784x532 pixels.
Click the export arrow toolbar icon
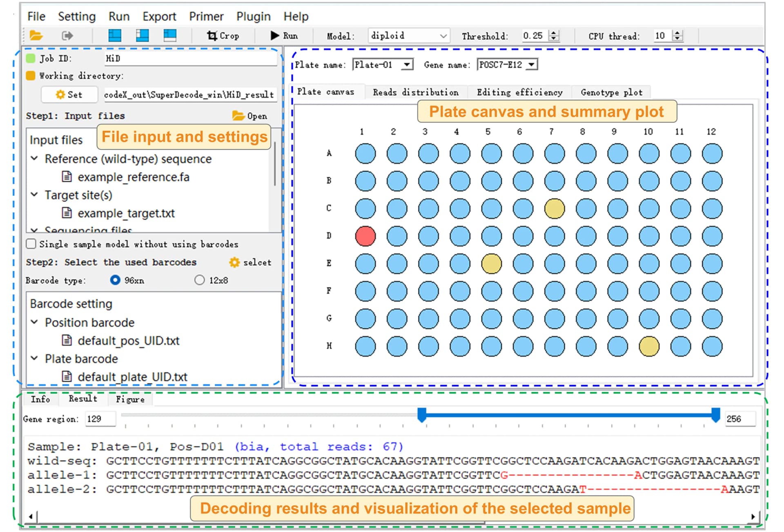point(67,36)
